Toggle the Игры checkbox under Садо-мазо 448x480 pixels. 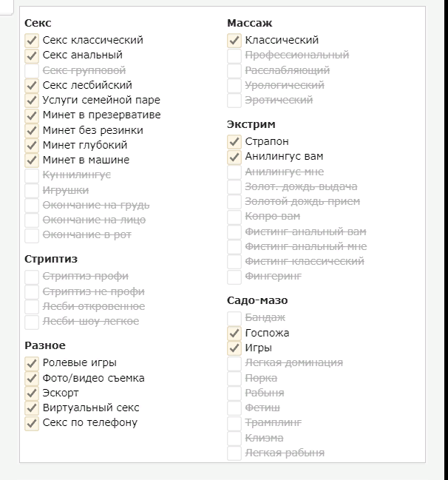click(234, 348)
